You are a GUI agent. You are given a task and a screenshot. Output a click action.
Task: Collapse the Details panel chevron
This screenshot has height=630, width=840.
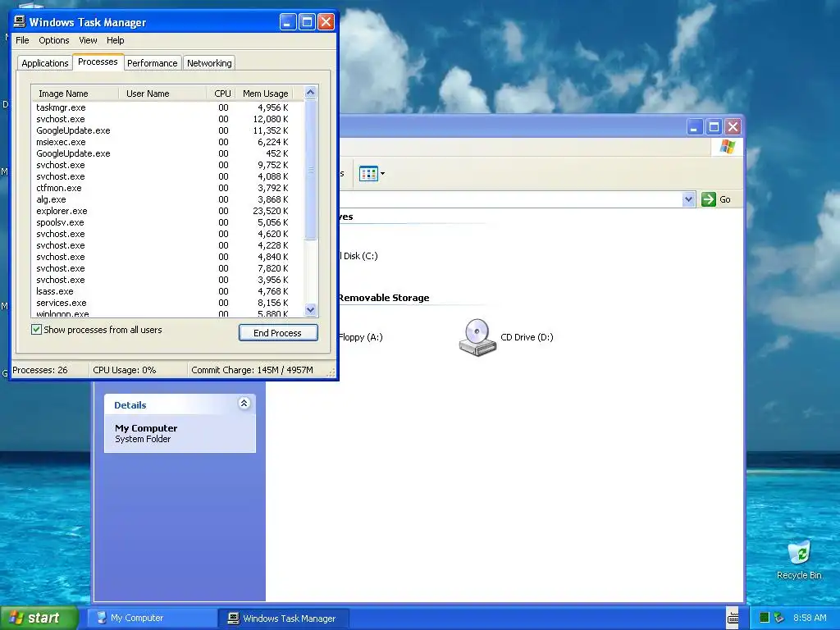pyautogui.click(x=244, y=404)
